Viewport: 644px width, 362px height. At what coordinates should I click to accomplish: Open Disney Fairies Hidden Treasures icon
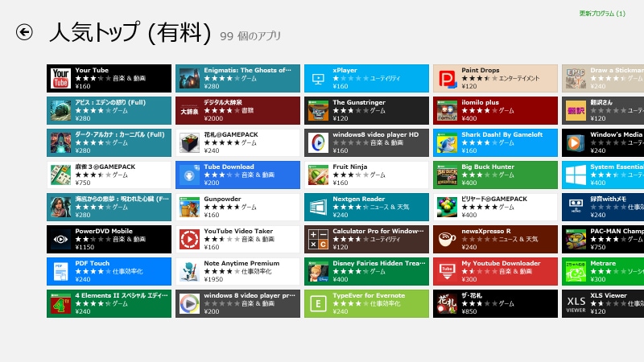[x=318, y=272]
